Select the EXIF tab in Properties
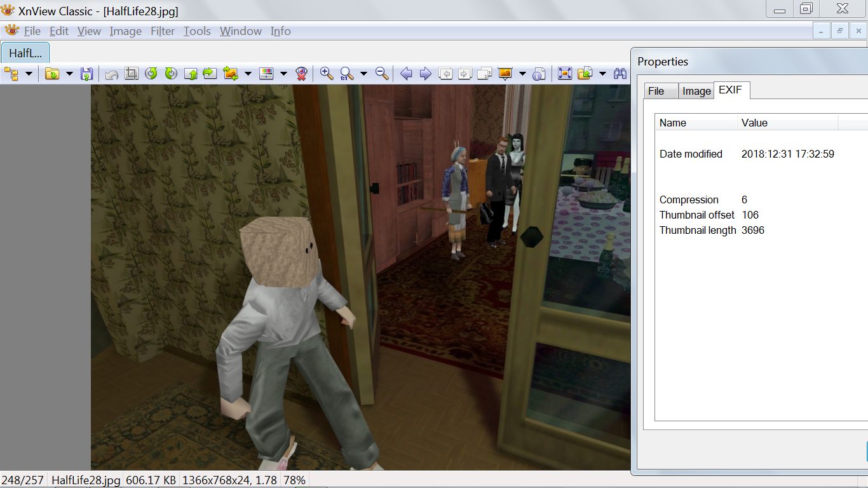Image resolution: width=868 pixels, height=488 pixels. pyautogui.click(x=732, y=90)
